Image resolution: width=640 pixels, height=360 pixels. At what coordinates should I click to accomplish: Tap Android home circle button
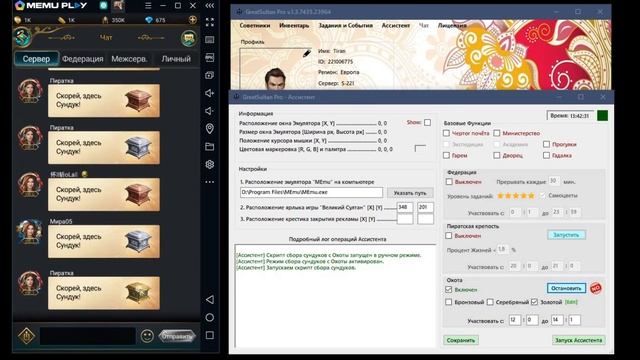[x=210, y=317]
